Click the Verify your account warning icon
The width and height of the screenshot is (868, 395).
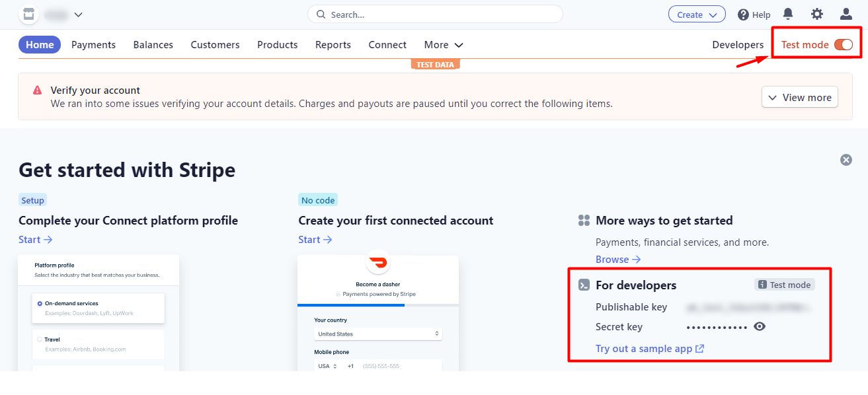(37, 90)
